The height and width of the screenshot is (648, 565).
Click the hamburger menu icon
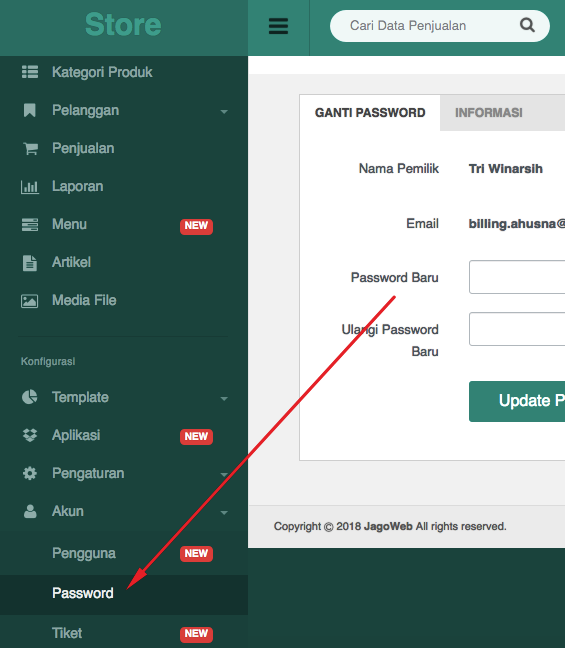(278, 26)
